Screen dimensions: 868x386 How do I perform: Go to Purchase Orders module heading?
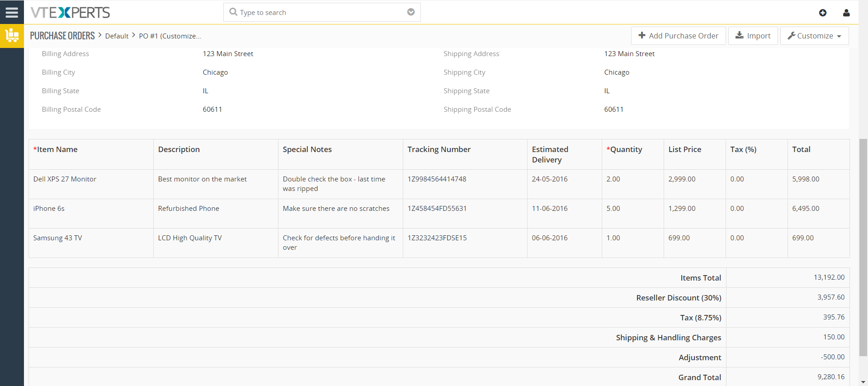pos(62,36)
